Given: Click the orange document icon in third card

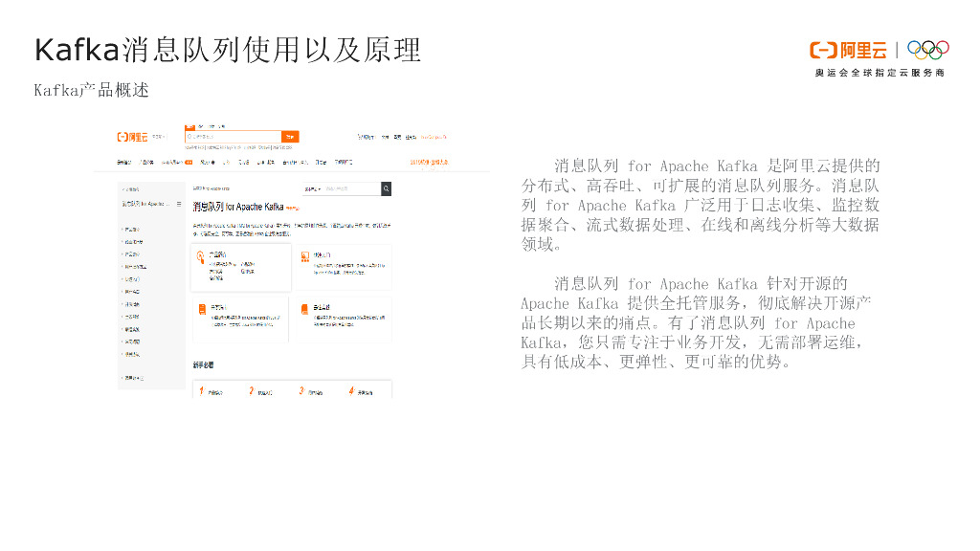Looking at the screenshot, I should (202, 309).
